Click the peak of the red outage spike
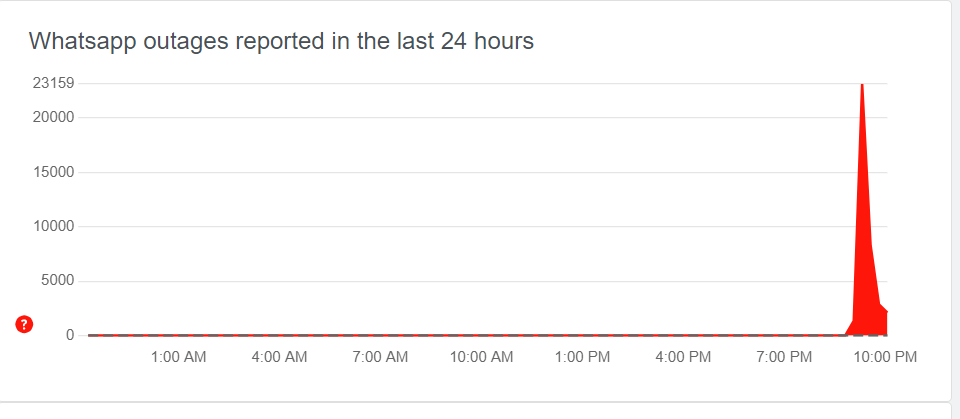This screenshot has height=419, width=960. 862,86
